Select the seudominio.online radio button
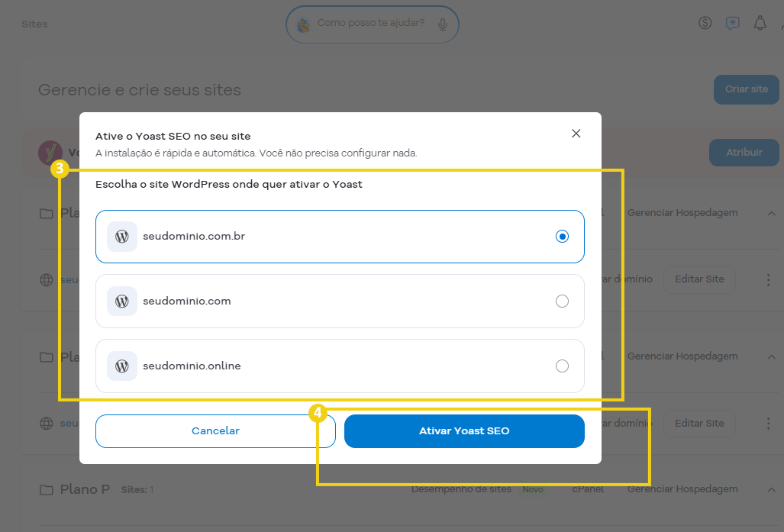This screenshot has height=532, width=784. pyautogui.click(x=562, y=366)
